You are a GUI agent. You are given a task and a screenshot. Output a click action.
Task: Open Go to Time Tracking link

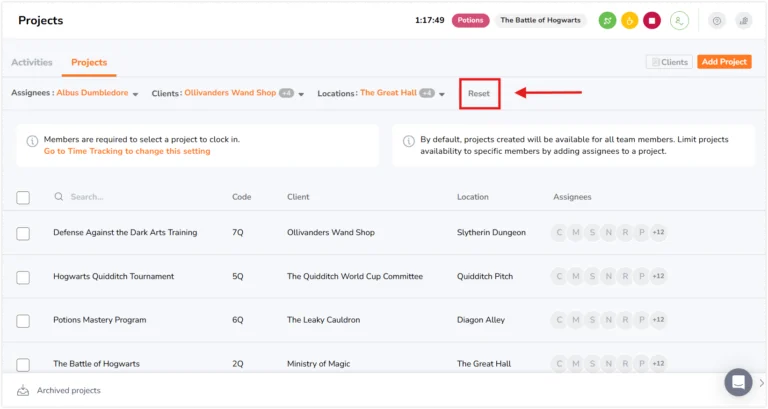point(127,151)
